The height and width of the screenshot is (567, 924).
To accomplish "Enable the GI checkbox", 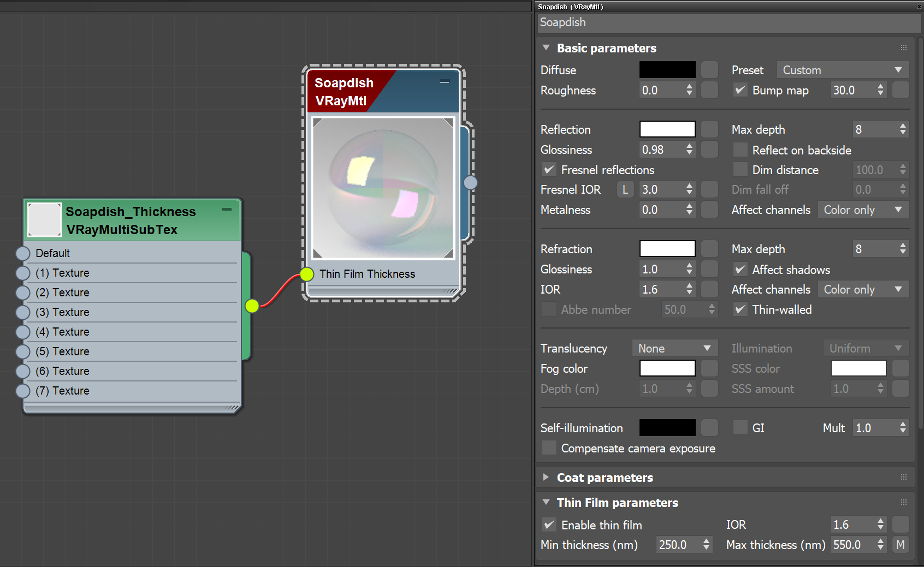I will (740, 427).
